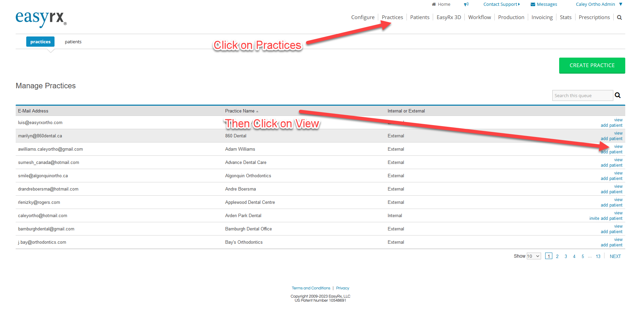Open Terms and Conditions link

point(311,288)
